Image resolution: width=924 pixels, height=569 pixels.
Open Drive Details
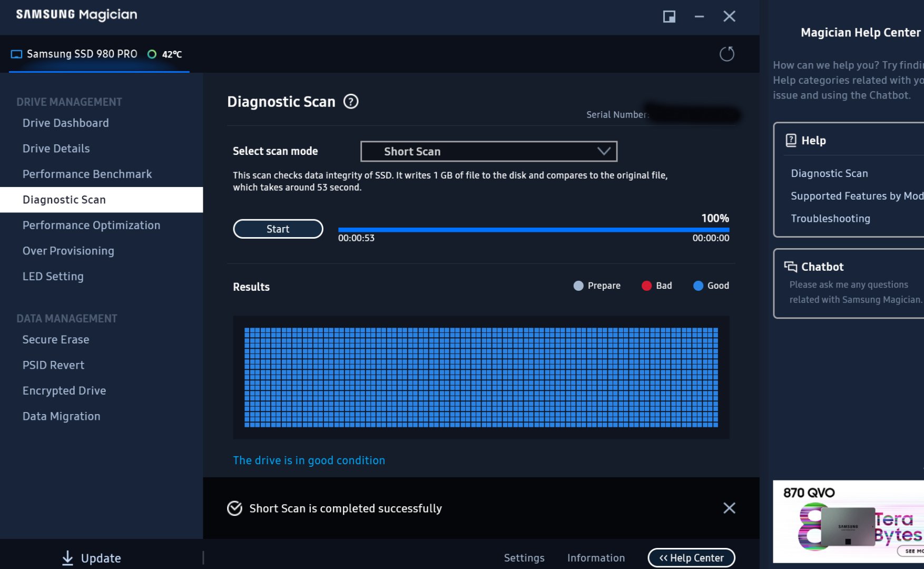tap(56, 149)
